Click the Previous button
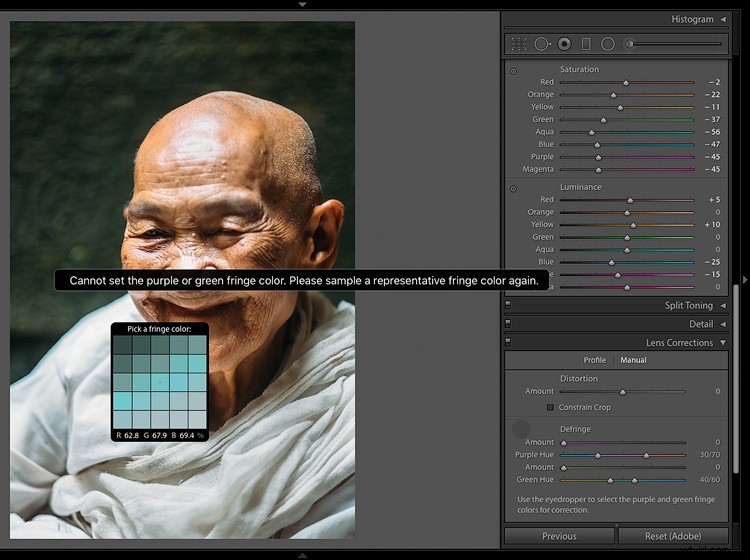The height and width of the screenshot is (560, 750). point(559,536)
